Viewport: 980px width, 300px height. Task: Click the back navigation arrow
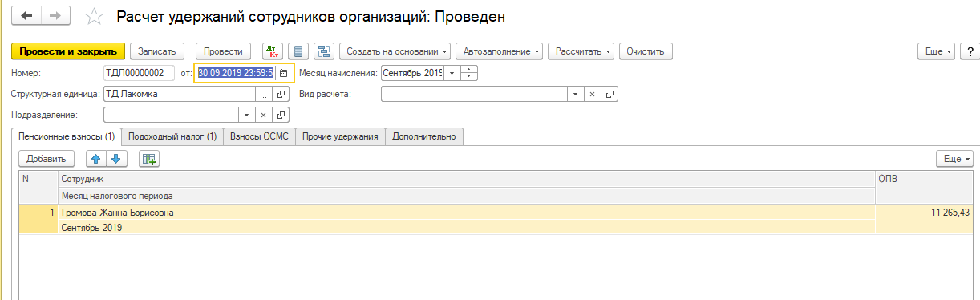[x=28, y=16]
